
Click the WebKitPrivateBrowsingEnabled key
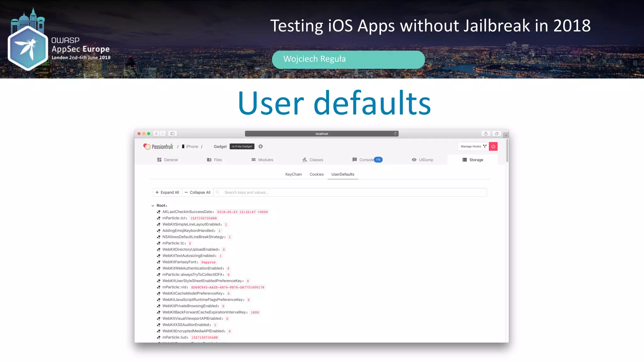coord(191,306)
